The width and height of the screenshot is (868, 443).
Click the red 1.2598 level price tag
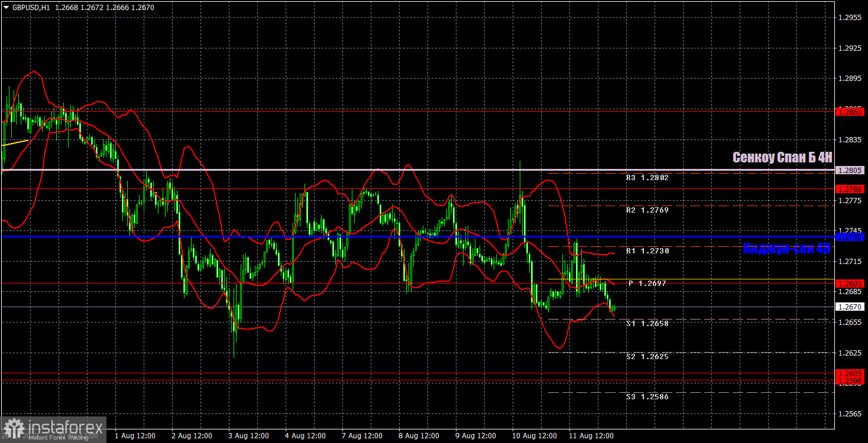click(851, 381)
